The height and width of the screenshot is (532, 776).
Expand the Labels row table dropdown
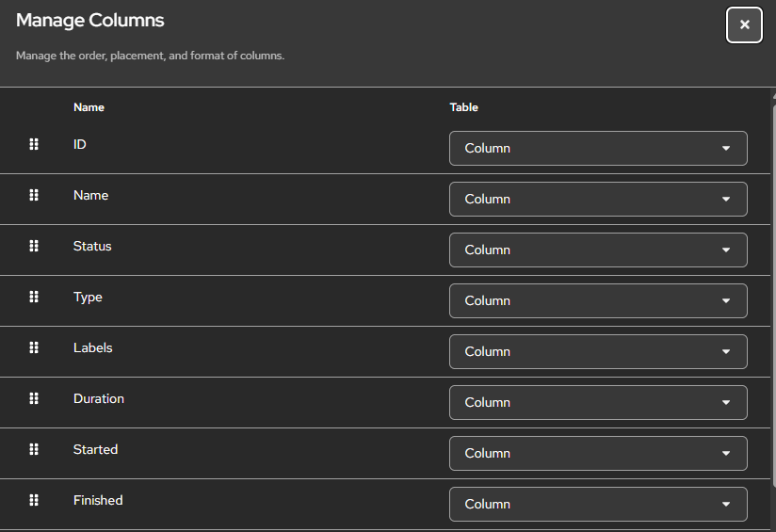[x=598, y=351]
